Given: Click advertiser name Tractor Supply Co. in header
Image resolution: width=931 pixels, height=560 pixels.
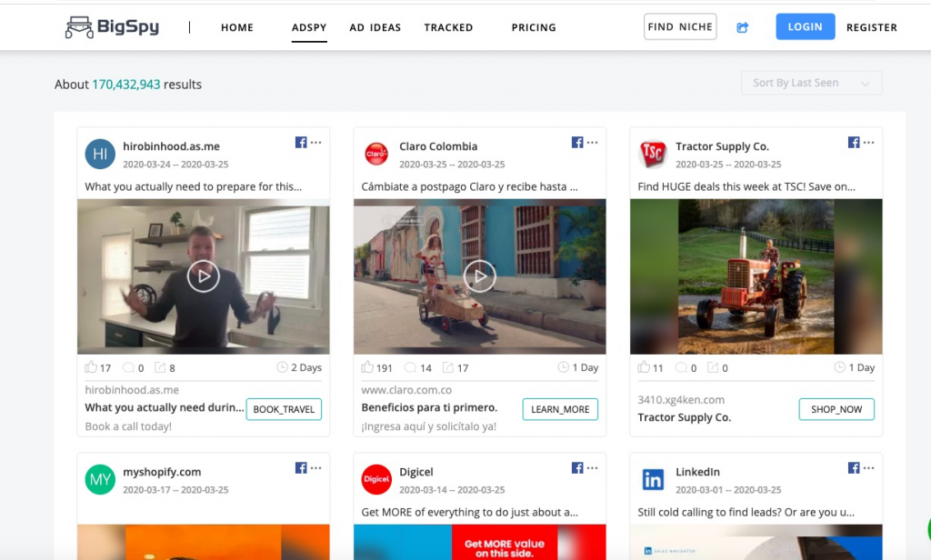Looking at the screenshot, I should coord(722,146).
